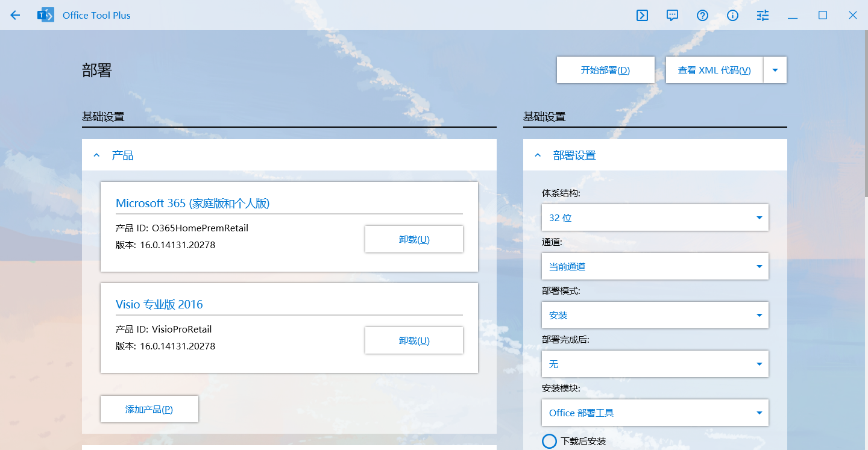Screen dimensions: 868x450
Task: Open settings using the sliders icon
Action: (x=762, y=15)
